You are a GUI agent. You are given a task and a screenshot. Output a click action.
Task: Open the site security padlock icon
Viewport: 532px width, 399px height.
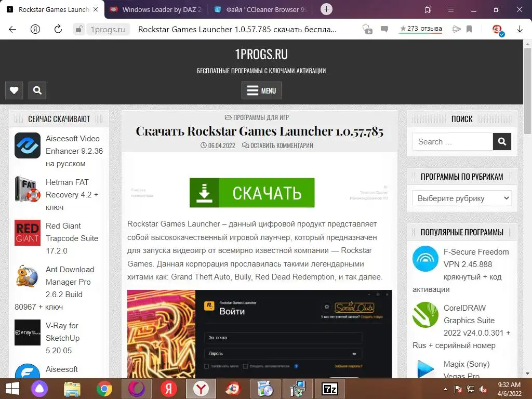[x=79, y=30]
